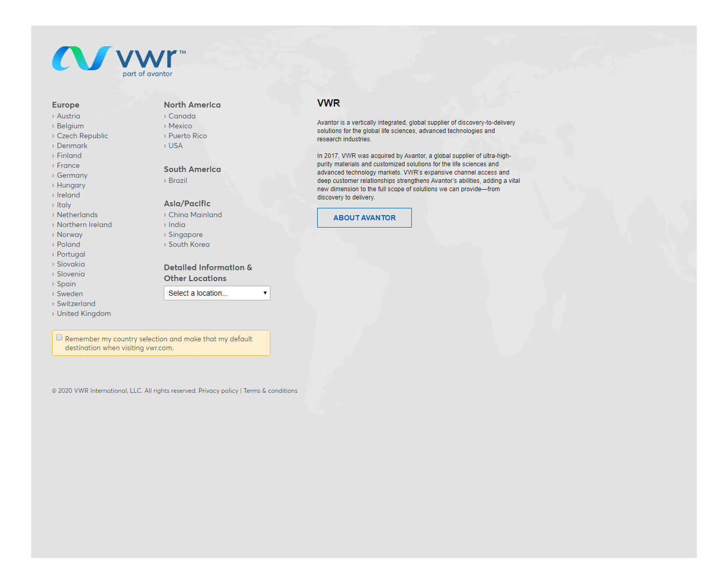Open the China Mainland link
The image size is (728, 583).
coord(195,215)
